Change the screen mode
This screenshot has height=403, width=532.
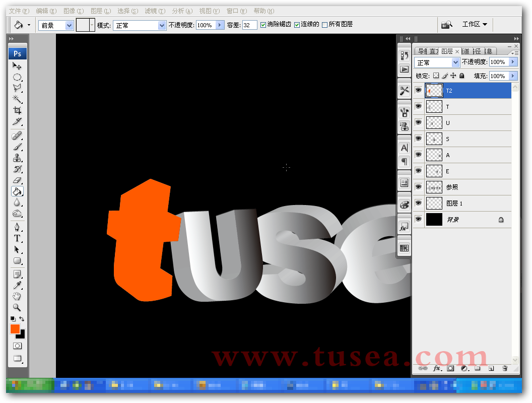17,358
